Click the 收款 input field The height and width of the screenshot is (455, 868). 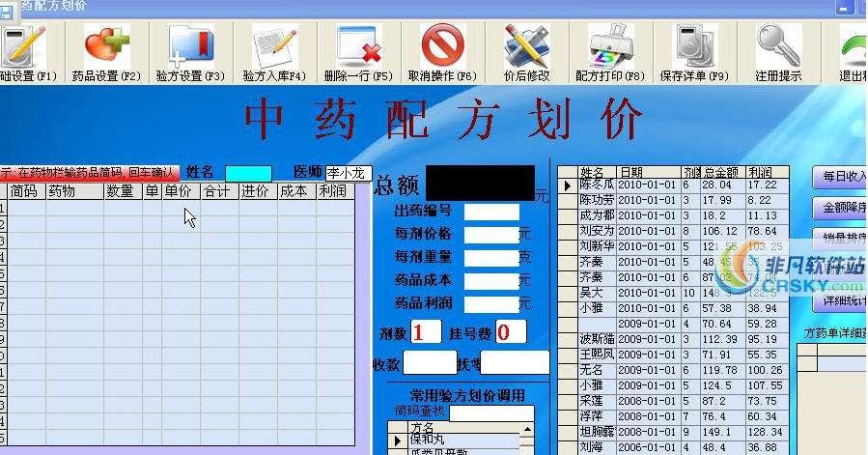pos(430,363)
